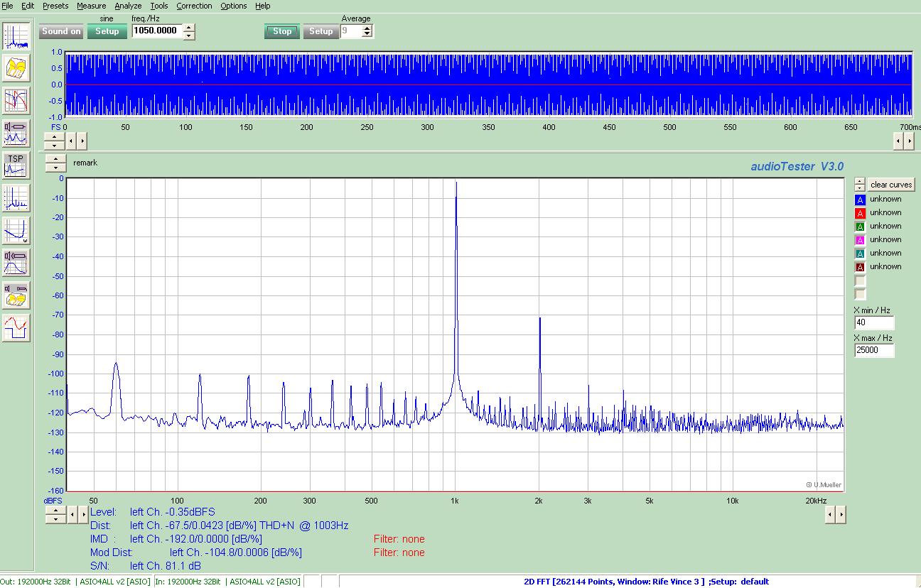Image resolution: width=921 pixels, height=588 pixels.
Task: Click the THD+N Dist readout line
Action: tap(219, 526)
